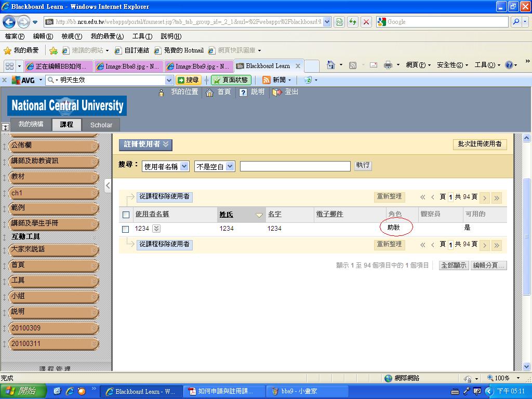
Task: Click the 批次註冊使用者 button
Action: (480, 144)
